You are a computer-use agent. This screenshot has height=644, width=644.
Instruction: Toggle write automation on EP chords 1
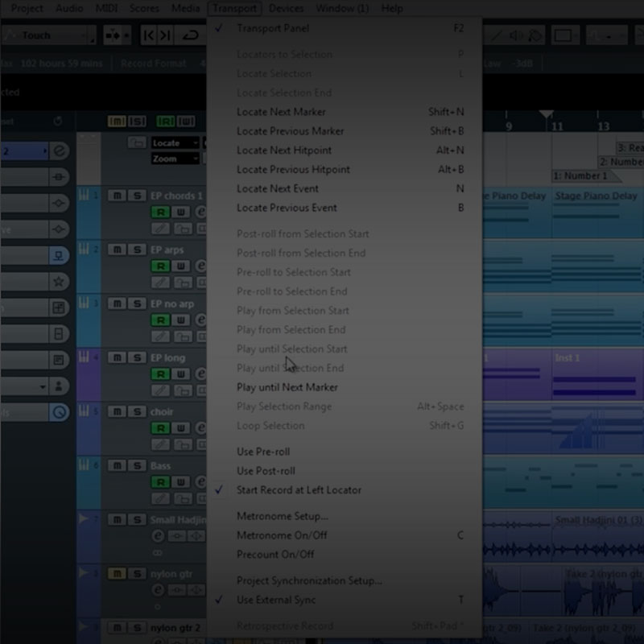(x=180, y=213)
